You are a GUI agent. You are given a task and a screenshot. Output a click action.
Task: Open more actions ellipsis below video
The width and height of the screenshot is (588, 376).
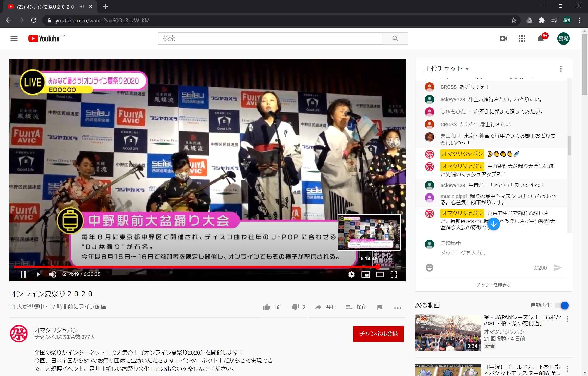397,308
